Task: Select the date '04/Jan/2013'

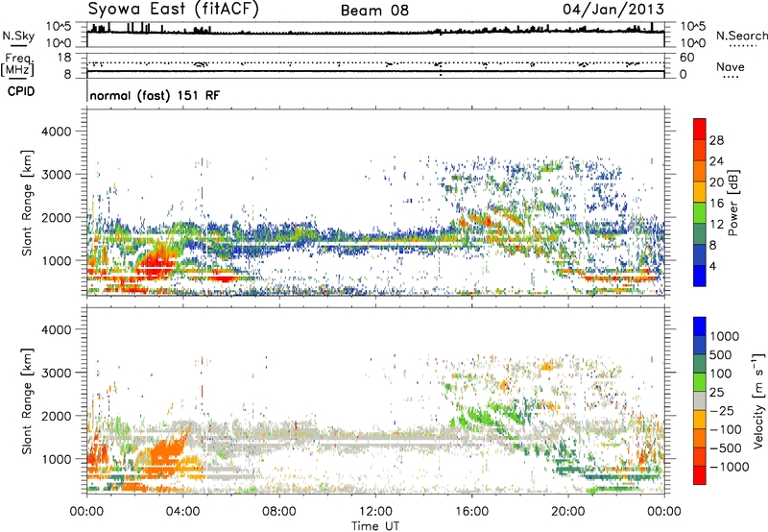Action: point(613,9)
